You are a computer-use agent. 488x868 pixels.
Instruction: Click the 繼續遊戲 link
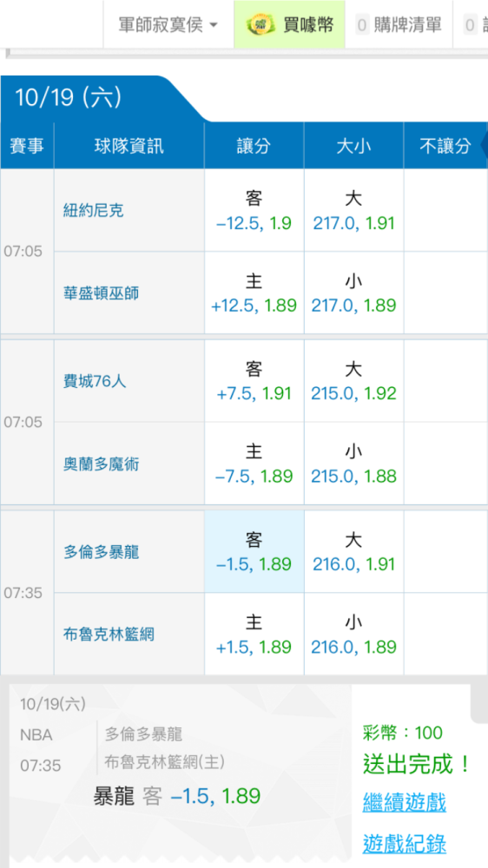click(x=405, y=802)
